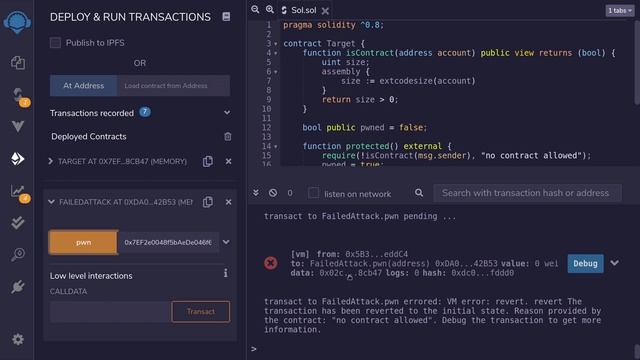
Task: Collapse FAILEDATTACK contract instance
Action: tap(51, 202)
